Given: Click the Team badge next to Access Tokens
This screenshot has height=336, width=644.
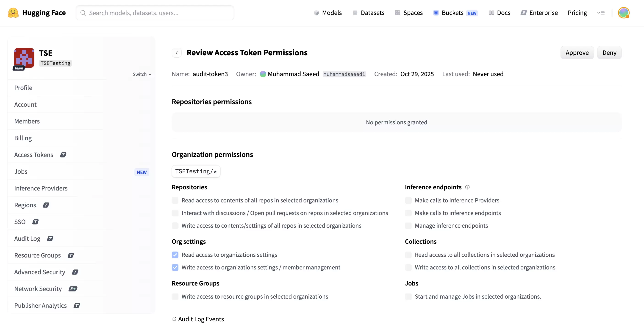Looking at the screenshot, I should 63,155.
